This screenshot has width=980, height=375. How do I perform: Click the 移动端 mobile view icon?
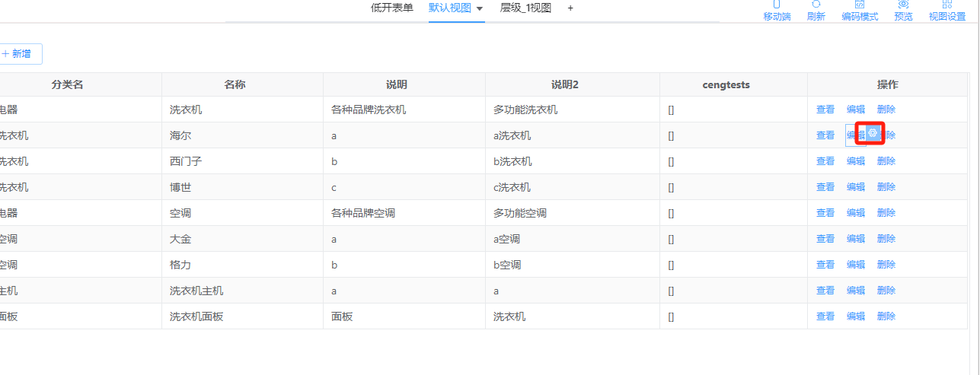777,10
